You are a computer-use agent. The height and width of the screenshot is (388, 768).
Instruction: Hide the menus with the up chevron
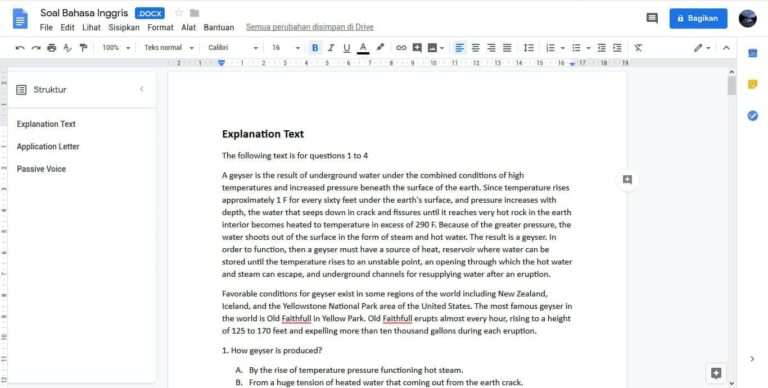(x=726, y=48)
